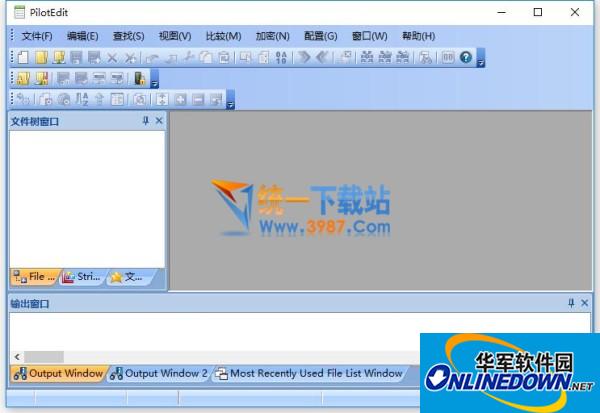Screen dimensions: 600x413
Task: Close the 输出窗口 panel
Action: pos(584,303)
